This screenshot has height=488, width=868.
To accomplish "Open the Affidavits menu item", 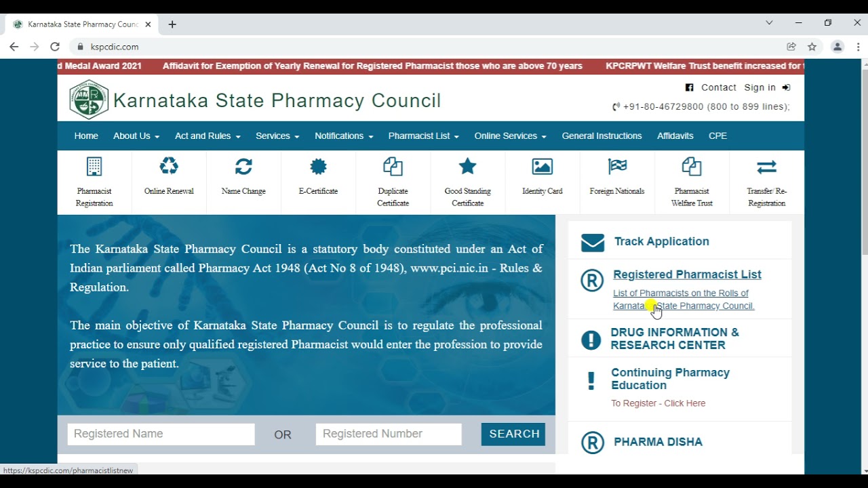I will coord(675,136).
